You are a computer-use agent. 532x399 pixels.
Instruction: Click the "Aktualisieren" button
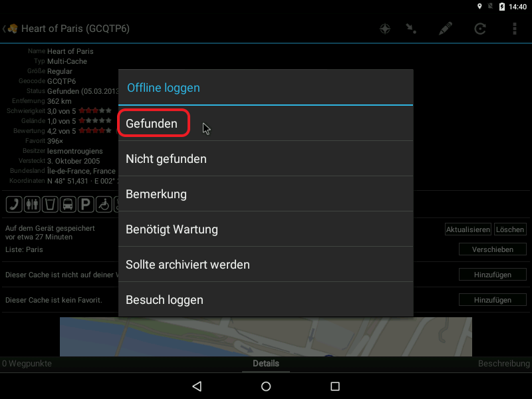point(467,229)
